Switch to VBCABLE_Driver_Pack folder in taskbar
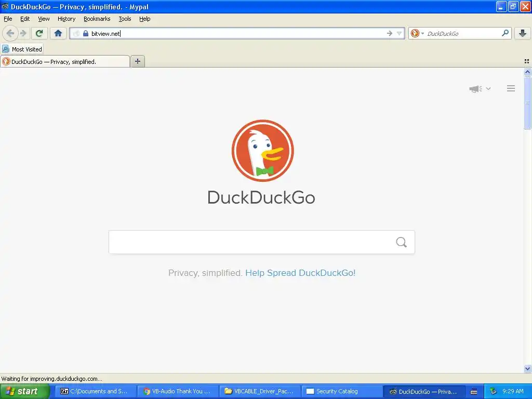The width and height of the screenshot is (532, 399). point(260,391)
